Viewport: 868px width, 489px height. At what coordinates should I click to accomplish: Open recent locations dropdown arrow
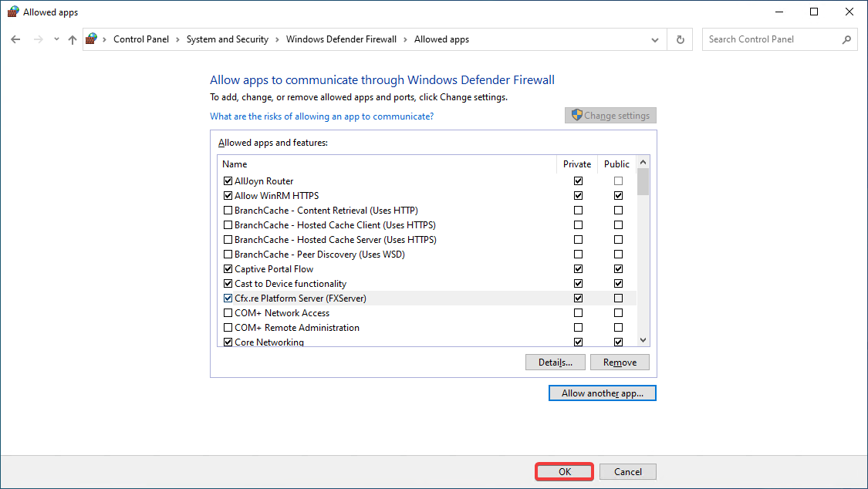56,39
